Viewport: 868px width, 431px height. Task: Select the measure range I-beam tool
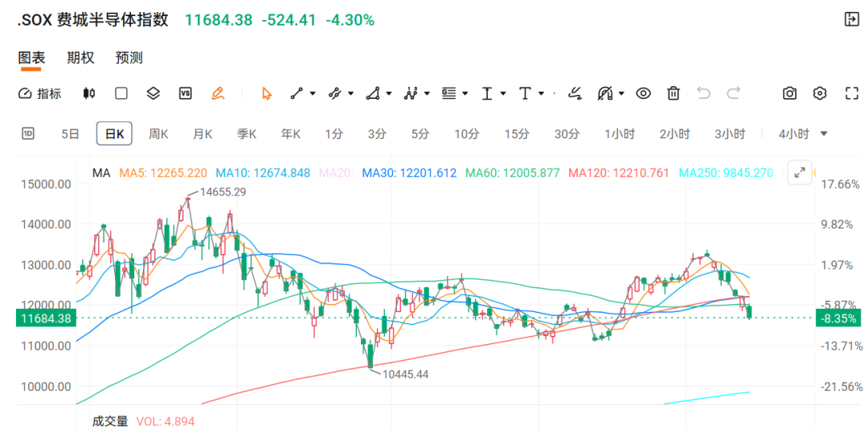487,93
